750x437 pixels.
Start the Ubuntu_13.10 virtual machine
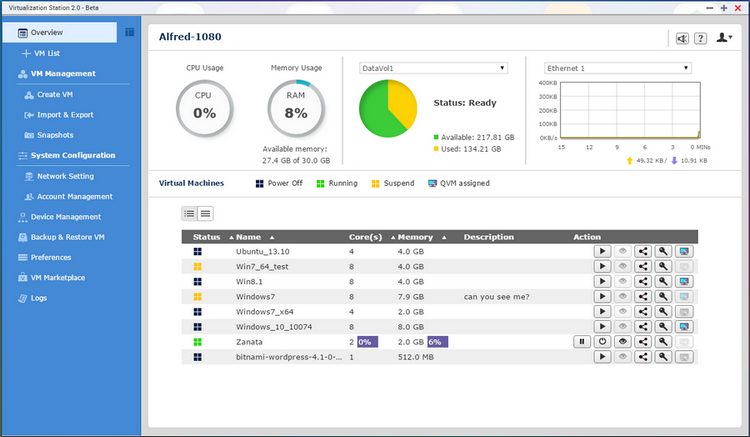602,252
